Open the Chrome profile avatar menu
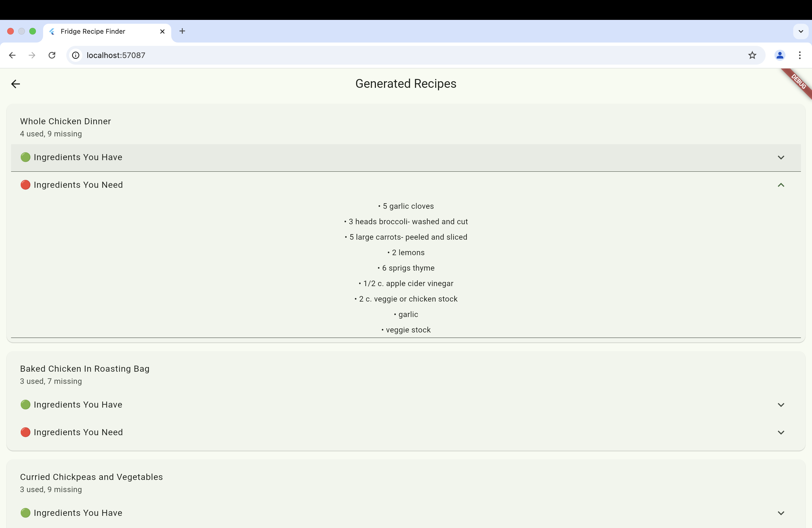 (780, 55)
